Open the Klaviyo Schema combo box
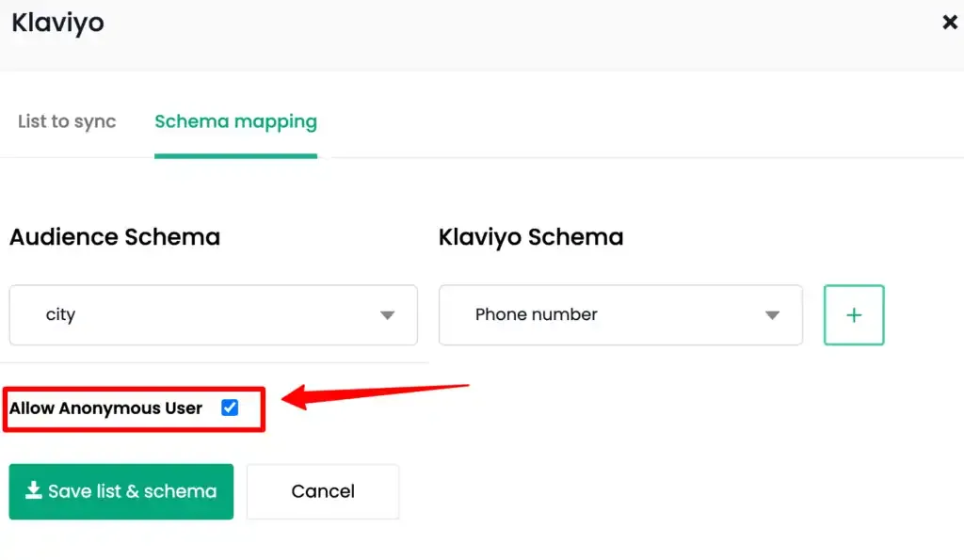Image resolution: width=964 pixels, height=560 pixels. 620,314
